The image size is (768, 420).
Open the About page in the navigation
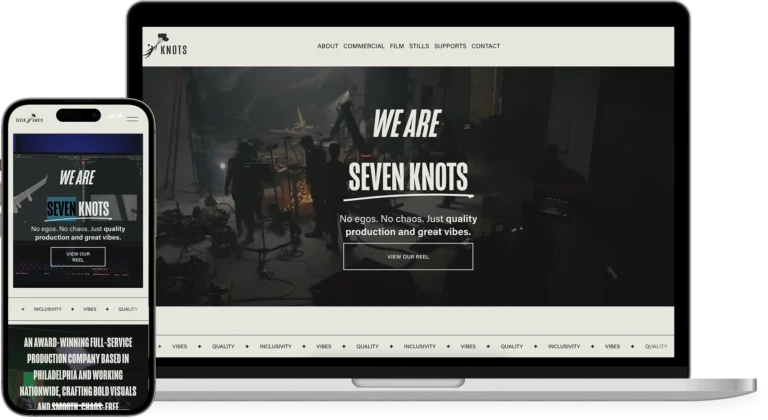click(x=328, y=46)
